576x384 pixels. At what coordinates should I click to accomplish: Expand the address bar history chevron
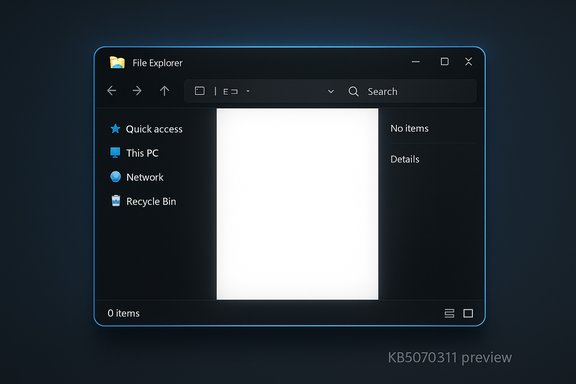pyautogui.click(x=331, y=91)
